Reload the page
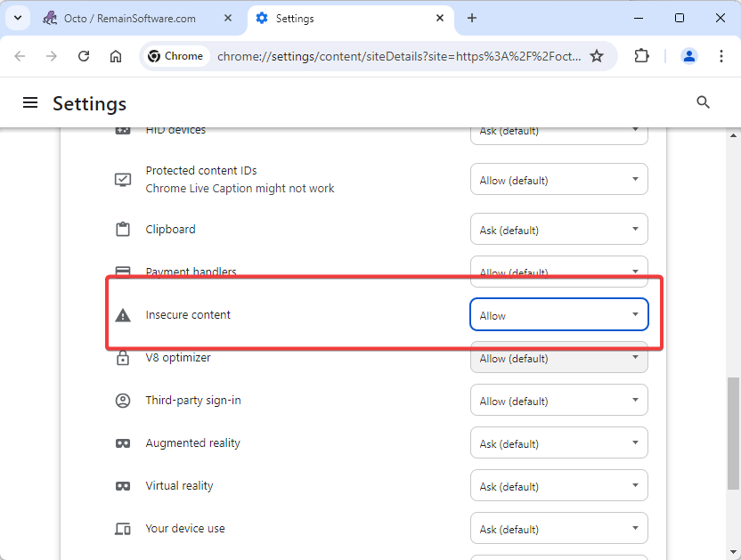Screen dimensions: 741x560 click(84, 56)
